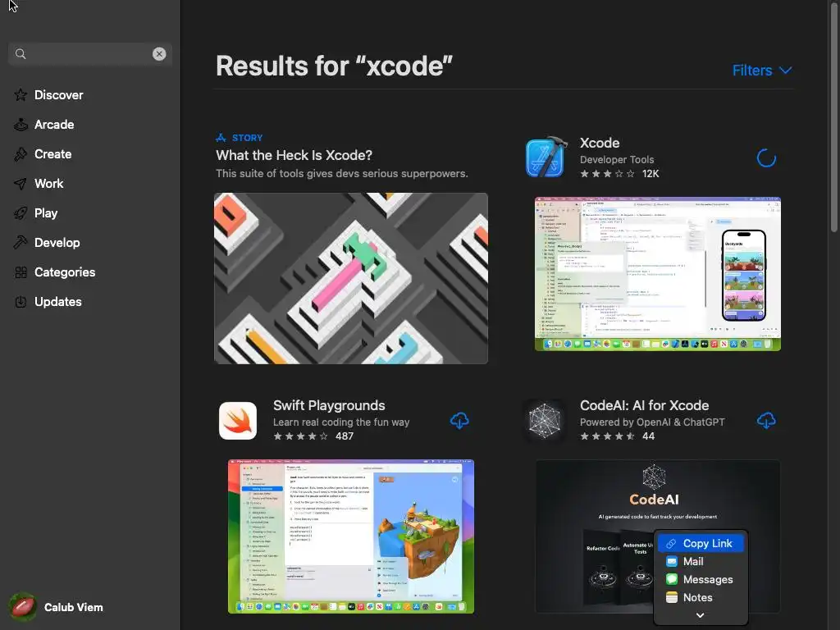840x630 pixels.
Task: Open the story hammer artwork image
Action: (x=351, y=278)
